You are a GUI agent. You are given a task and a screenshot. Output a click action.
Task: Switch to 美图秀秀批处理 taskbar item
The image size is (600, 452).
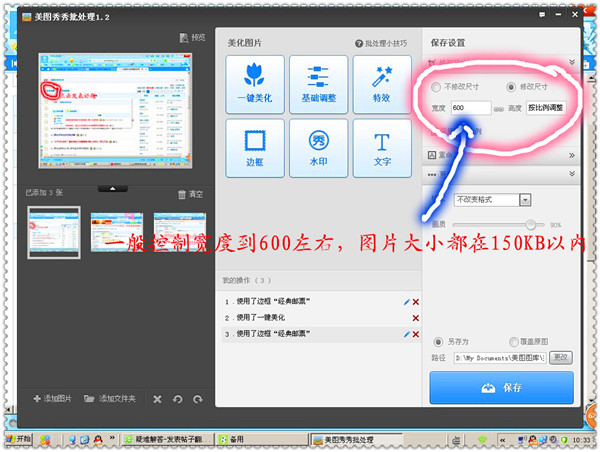356,440
